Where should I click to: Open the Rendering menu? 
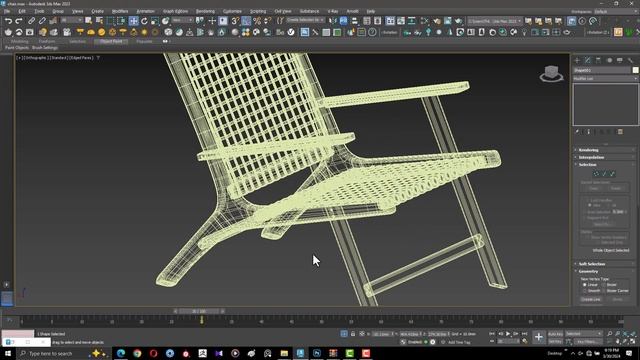point(205,11)
